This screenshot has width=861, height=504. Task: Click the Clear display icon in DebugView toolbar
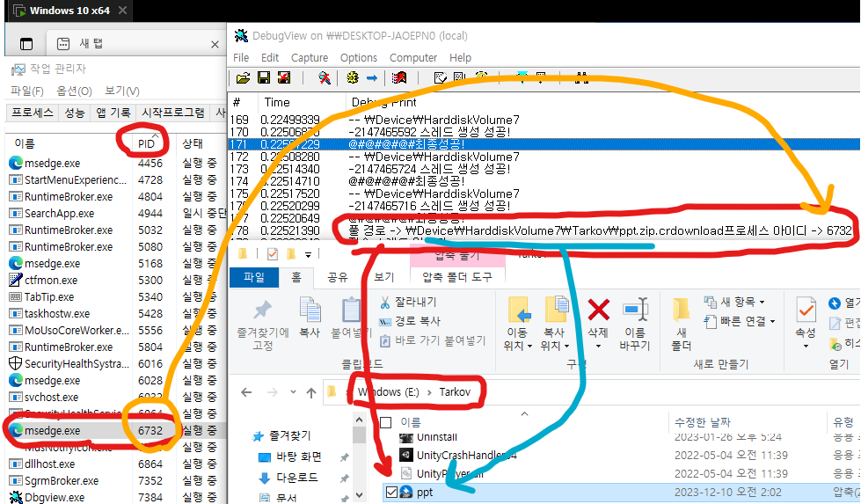click(284, 78)
